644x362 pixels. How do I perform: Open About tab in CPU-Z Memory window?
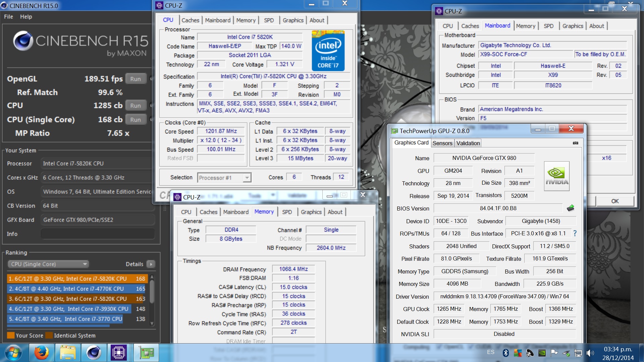point(335,212)
